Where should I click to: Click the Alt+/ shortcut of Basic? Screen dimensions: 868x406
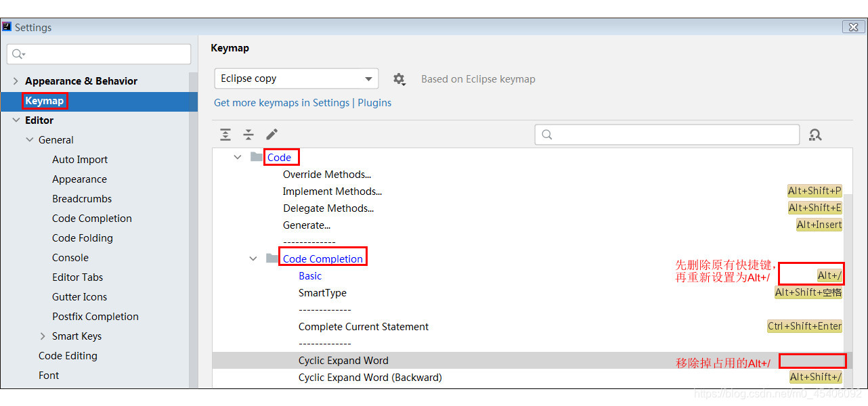tap(829, 275)
